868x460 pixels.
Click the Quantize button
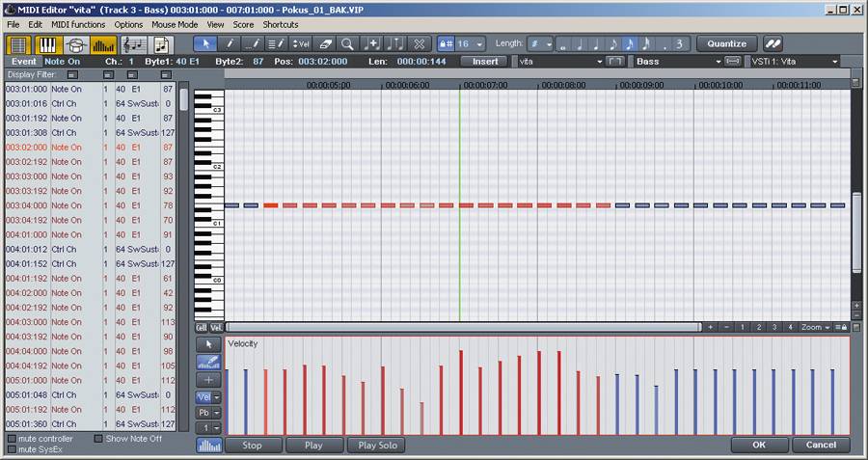[x=727, y=43]
